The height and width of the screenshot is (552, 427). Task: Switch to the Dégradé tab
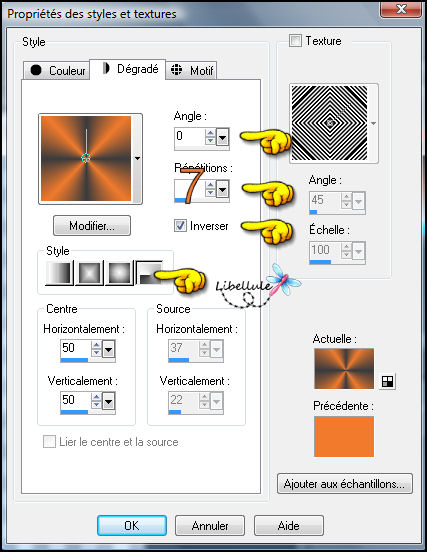[128, 69]
